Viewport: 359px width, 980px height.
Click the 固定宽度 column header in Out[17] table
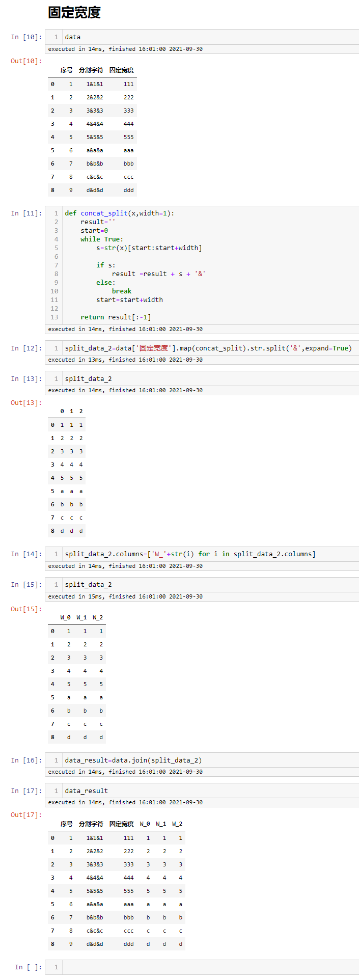click(x=122, y=824)
